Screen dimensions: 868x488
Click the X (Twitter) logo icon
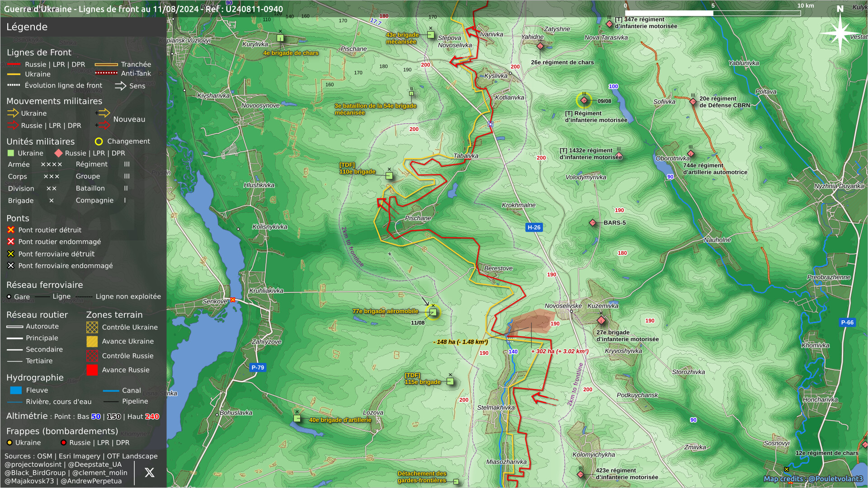[x=149, y=473]
